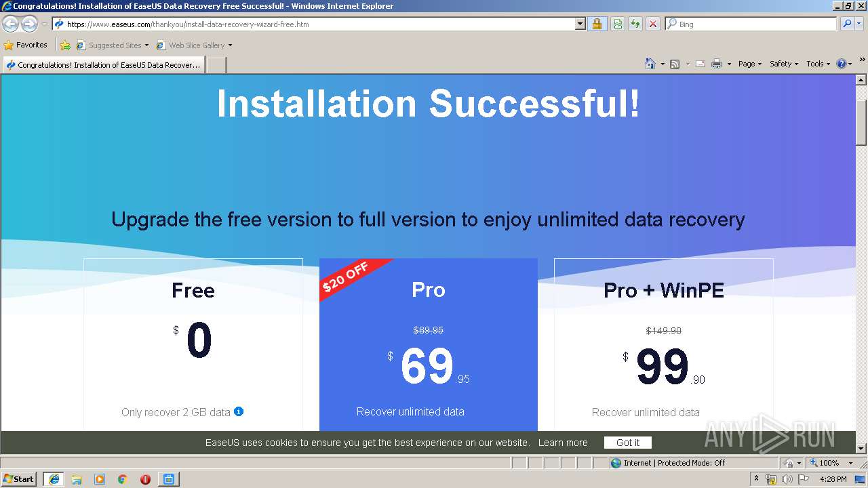
Task: Click the network tray icon
Action: [x=771, y=479]
